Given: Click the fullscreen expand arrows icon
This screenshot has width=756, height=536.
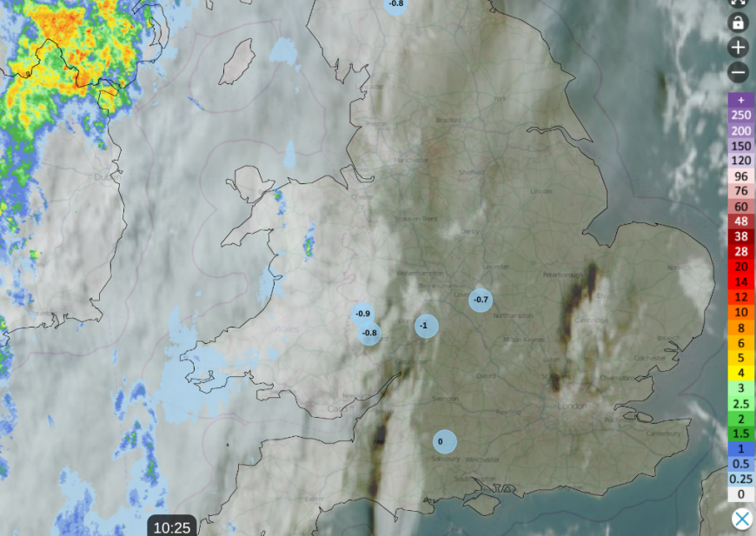Looking at the screenshot, I should click(738, 3).
